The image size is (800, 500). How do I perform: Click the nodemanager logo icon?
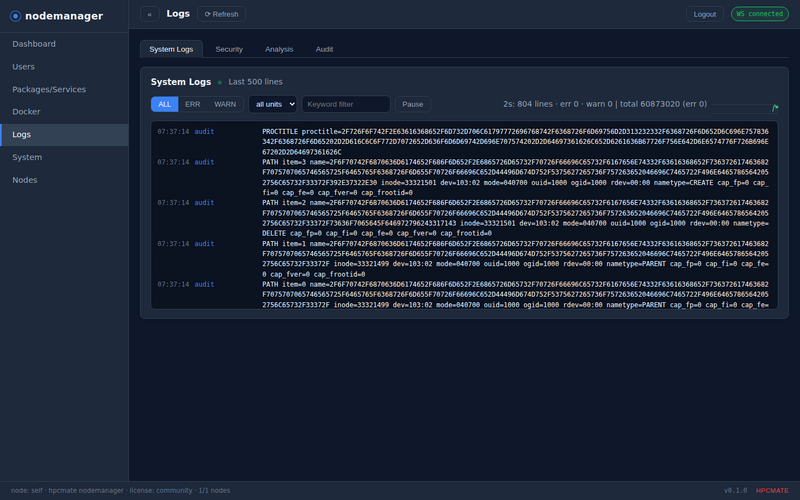click(15, 16)
